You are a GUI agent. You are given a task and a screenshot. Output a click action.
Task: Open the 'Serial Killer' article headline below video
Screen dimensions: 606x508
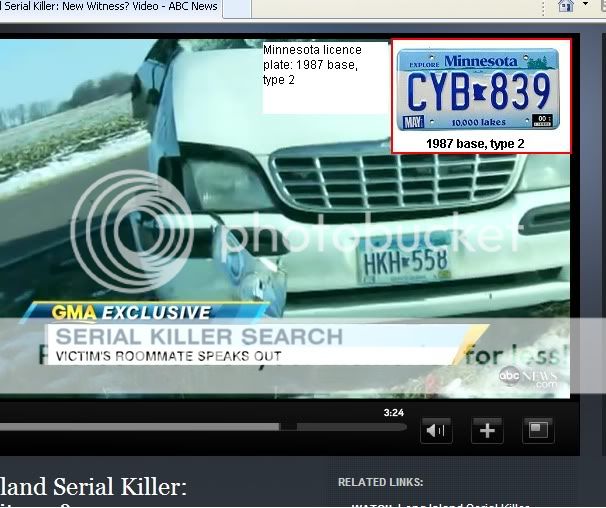tap(93, 488)
